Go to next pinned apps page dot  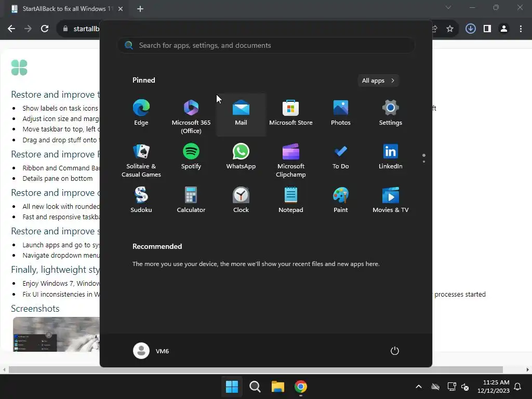(424, 162)
